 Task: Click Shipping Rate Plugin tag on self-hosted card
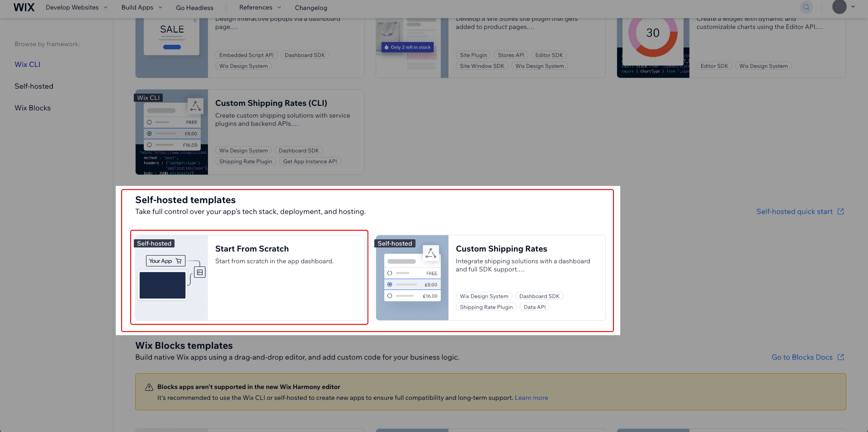(486, 307)
